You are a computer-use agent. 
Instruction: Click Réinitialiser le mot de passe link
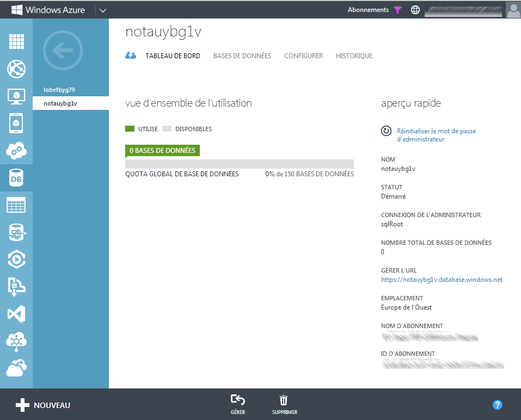coord(436,135)
